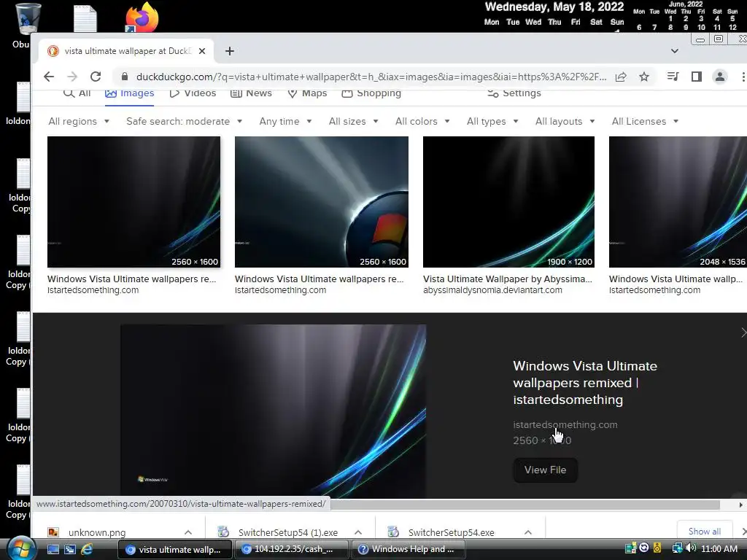This screenshot has height=560, width=747.
Task: Open the SwitcherSetup54 (1).exe download
Action: coord(287,532)
